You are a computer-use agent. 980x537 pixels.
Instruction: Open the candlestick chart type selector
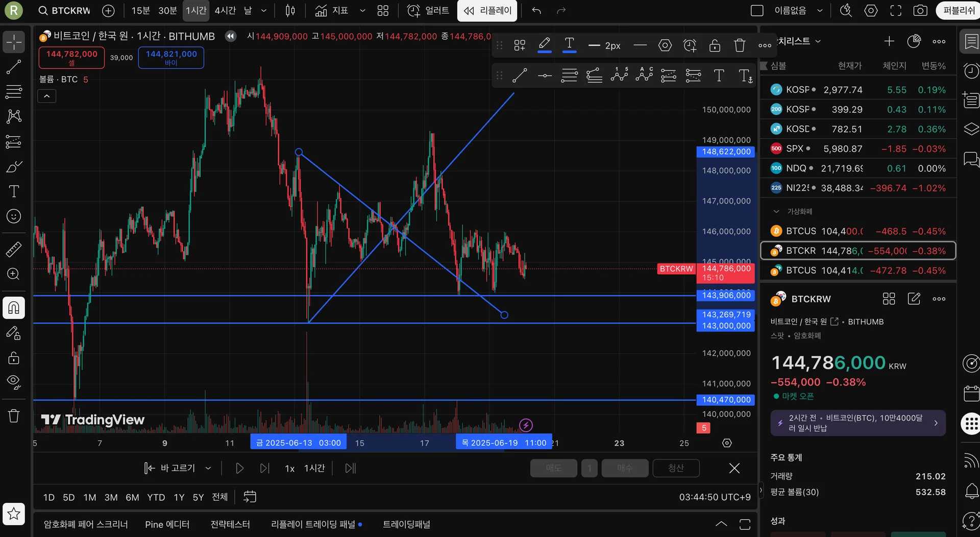tap(290, 11)
